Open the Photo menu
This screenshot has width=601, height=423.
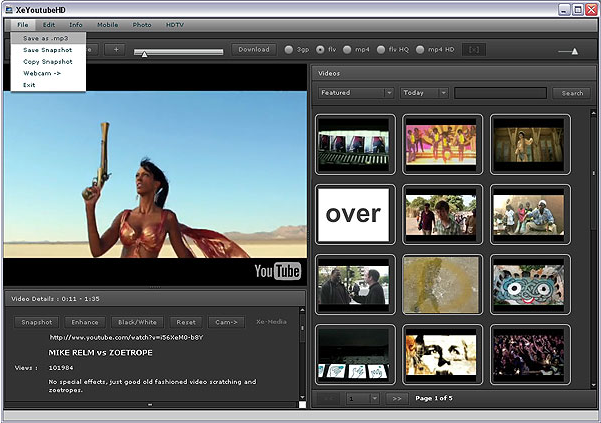[x=142, y=25]
